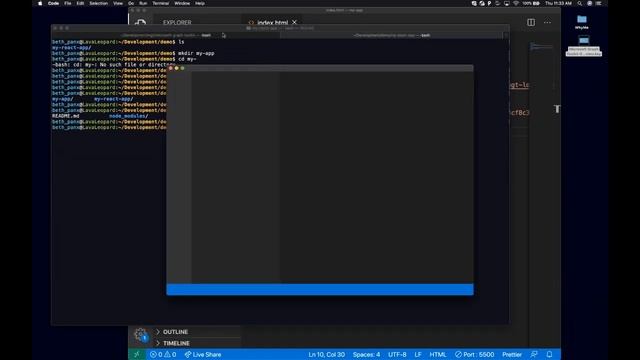640x360 pixels.
Task: Click the remote window indicator in status bar
Action: [x=137, y=354]
